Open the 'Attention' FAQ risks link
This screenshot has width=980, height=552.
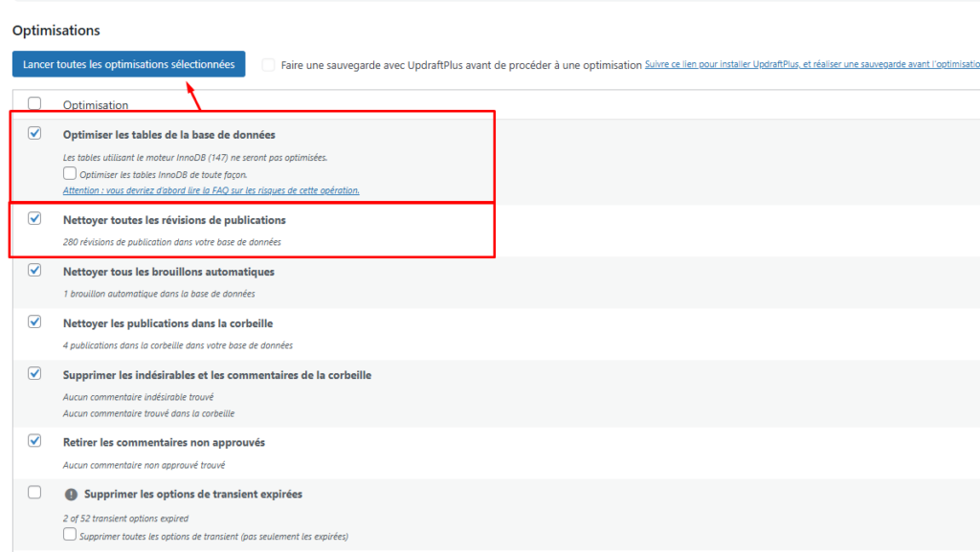[x=211, y=190]
